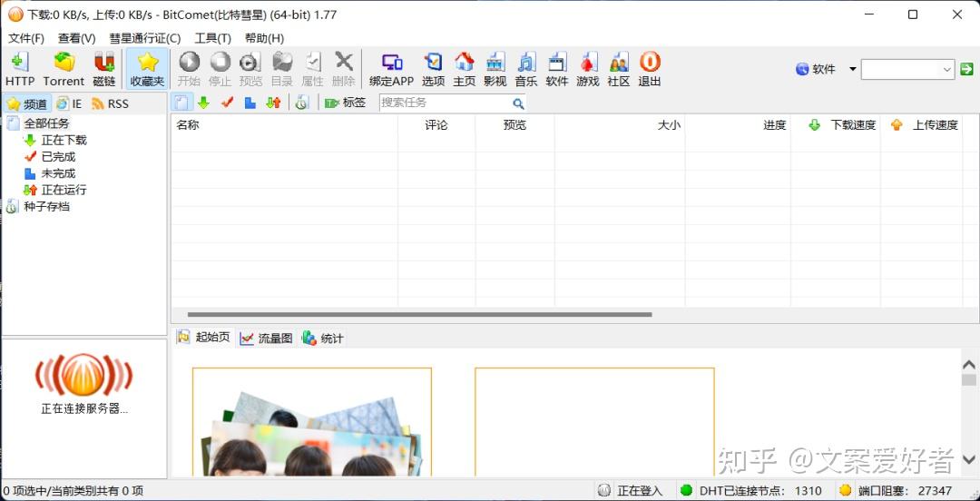The height and width of the screenshot is (501, 980).
Task: Select 种子存档 in the tree
Action: click(46, 206)
